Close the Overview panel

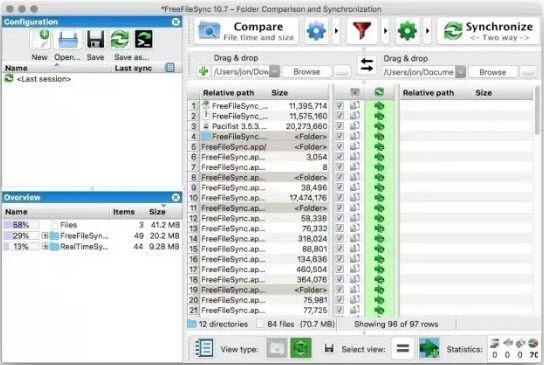click(x=176, y=197)
